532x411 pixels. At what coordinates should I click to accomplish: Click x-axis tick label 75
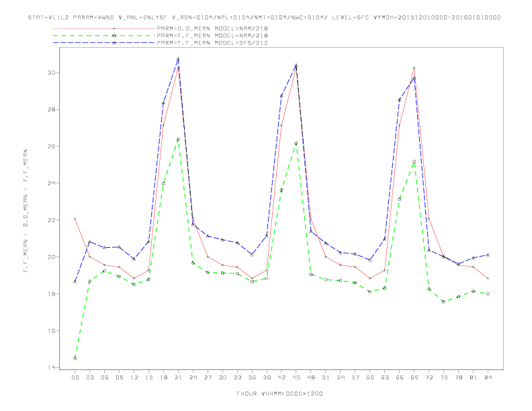(444, 377)
